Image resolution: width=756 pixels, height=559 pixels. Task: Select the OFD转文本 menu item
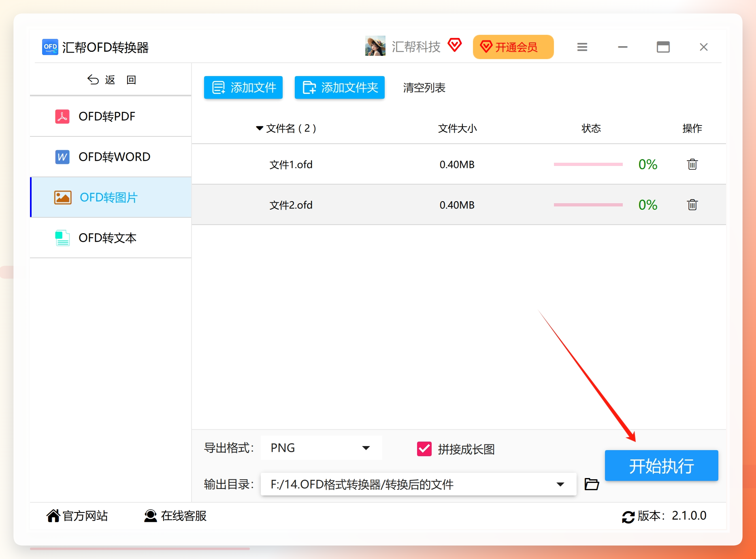click(x=111, y=238)
